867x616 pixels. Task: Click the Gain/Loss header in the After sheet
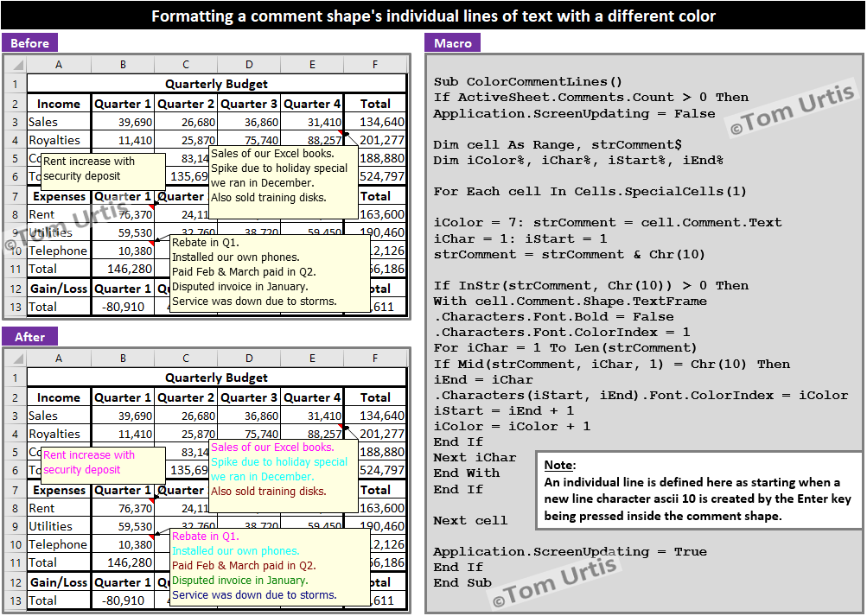tap(59, 582)
